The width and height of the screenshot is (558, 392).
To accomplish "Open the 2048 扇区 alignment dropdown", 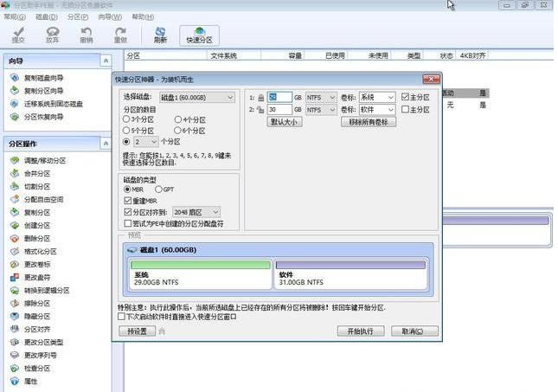I will point(196,212).
